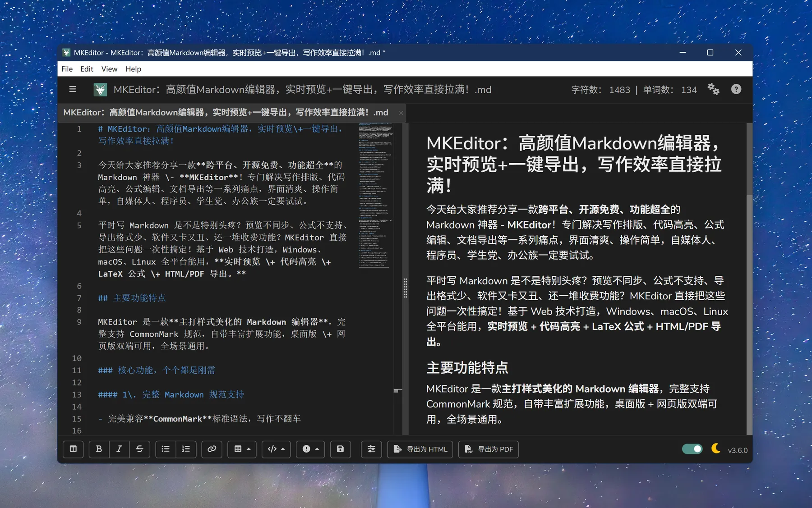This screenshot has height=508, width=812.
Task: Insert a hyperlink with the link icon
Action: (212, 449)
